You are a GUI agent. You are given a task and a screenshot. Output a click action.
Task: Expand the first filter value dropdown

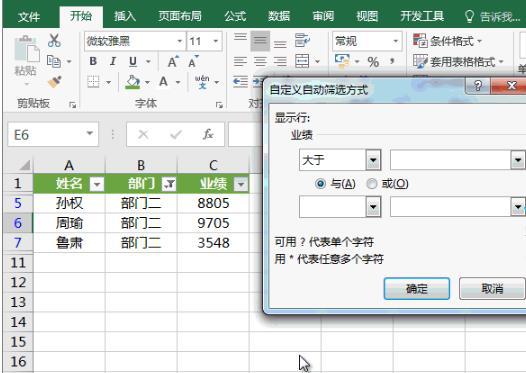click(518, 160)
